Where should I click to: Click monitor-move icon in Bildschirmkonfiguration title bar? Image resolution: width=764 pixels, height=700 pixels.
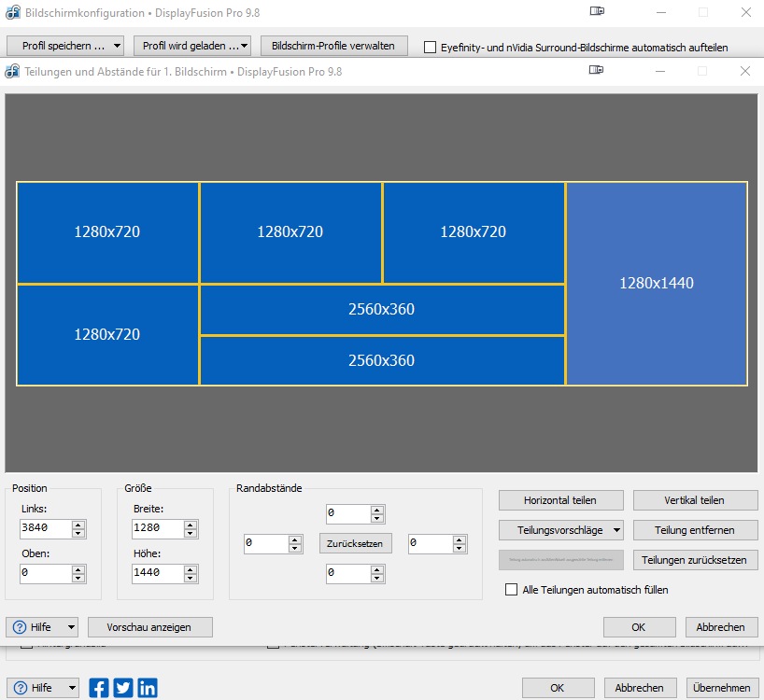[x=597, y=11]
